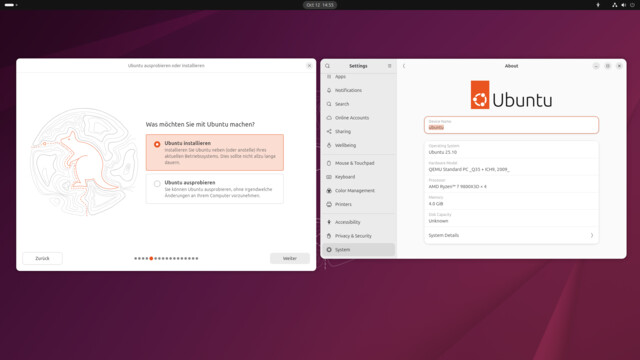Open the Keyboard settings panel
Image resolution: width=640 pixels, height=360 pixels.
[x=358, y=177]
